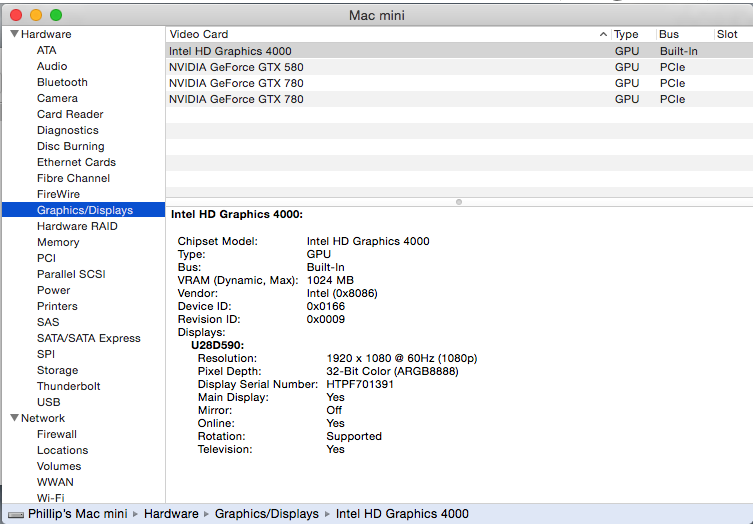Select PCI in the hardware list
The image size is (753, 524).
(x=47, y=258)
